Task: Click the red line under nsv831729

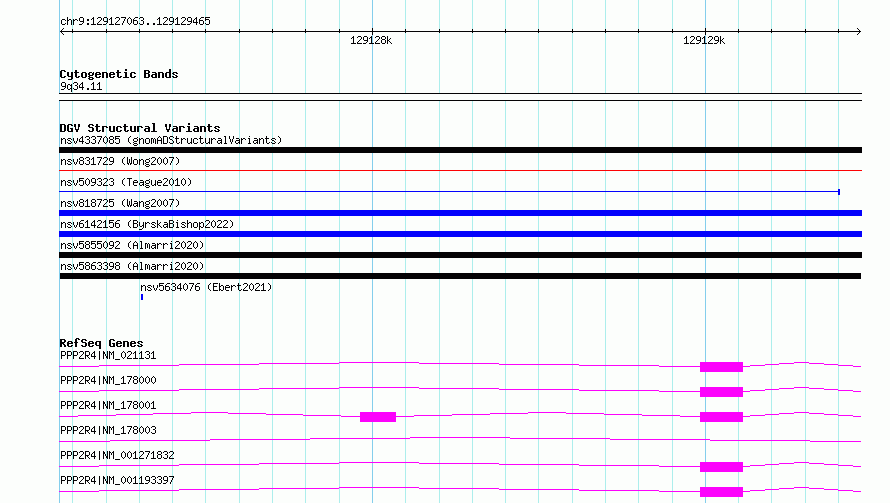Action: [460, 170]
